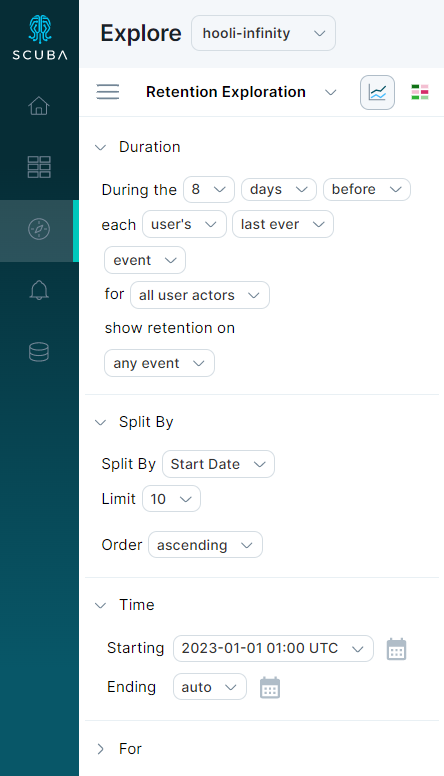The width and height of the screenshot is (444, 776).
Task: Switch to the line chart view
Action: pyautogui.click(x=377, y=93)
